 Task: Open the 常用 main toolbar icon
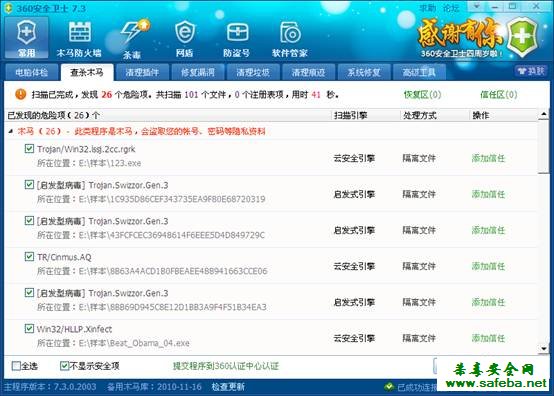[26, 38]
